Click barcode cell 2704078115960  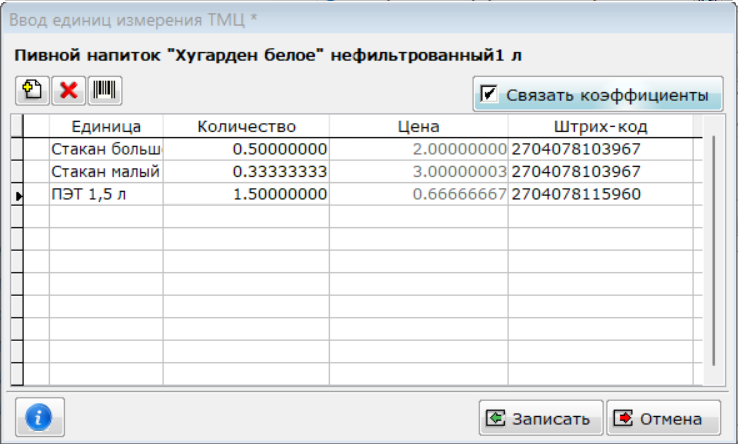point(601,194)
